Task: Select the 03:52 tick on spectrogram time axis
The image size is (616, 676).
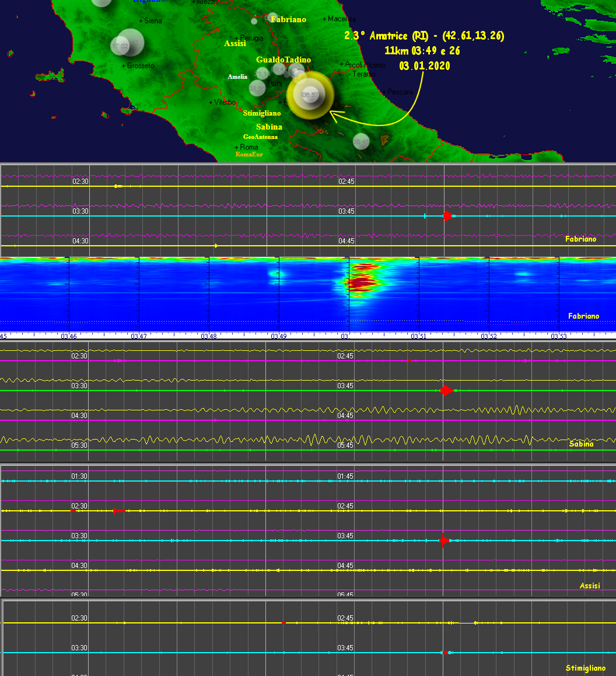Action: [x=489, y=336]
